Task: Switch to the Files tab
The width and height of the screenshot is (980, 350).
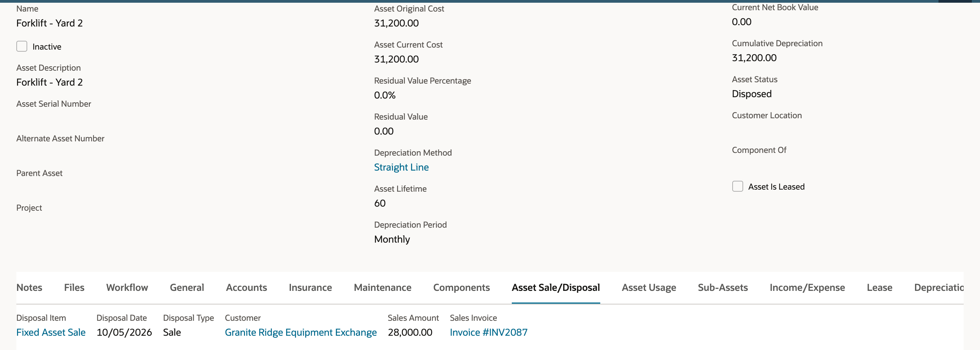Action: [74, 288]
